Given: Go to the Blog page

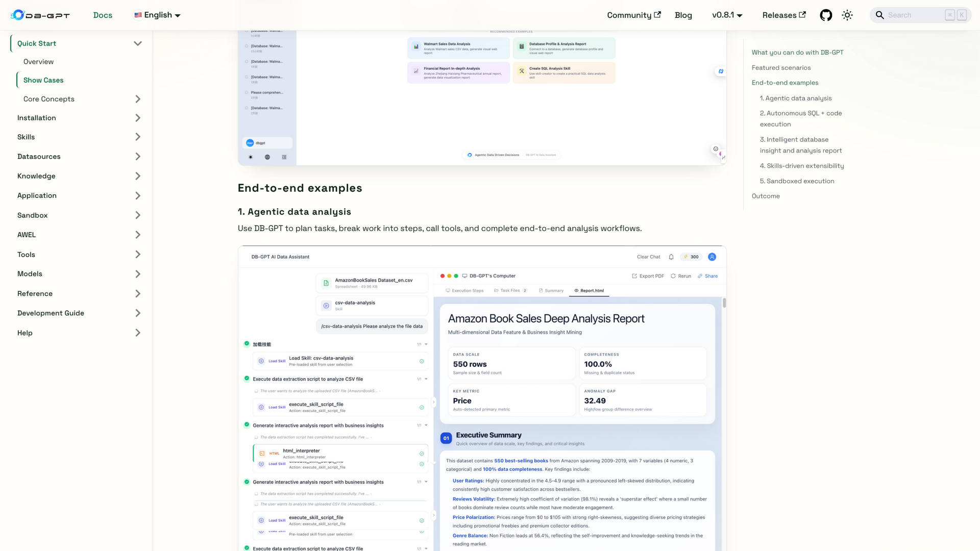Looking at the screenshot, I should (683, 15).
